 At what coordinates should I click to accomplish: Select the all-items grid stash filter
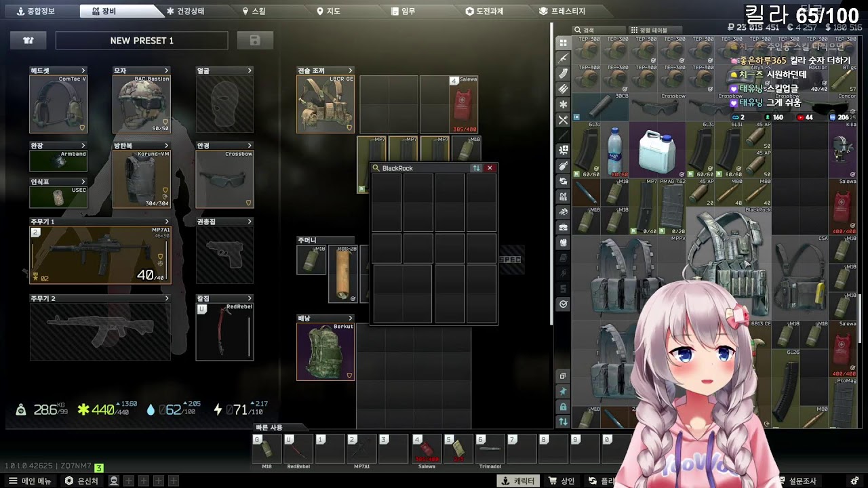click(563, 43)
